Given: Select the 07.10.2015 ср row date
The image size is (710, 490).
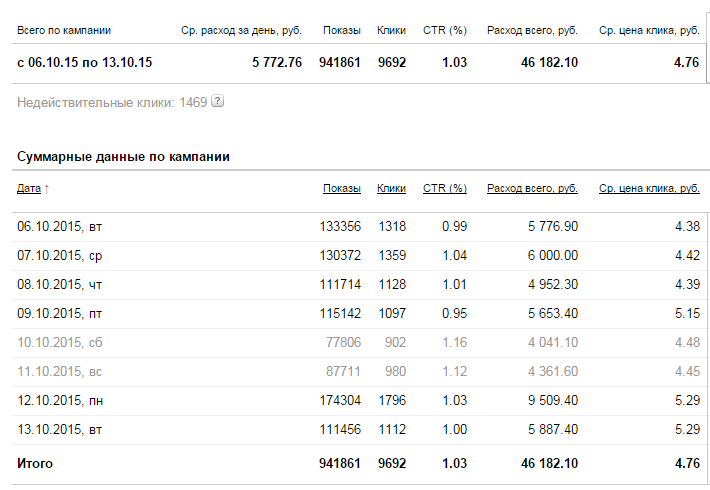Looking at the screenshot, I should point(60,255).
